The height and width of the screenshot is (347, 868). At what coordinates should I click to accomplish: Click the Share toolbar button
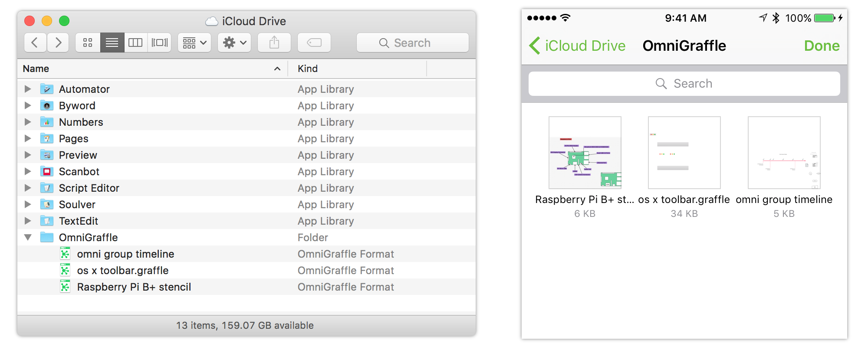pyautogui.click(x=274, y=43)
